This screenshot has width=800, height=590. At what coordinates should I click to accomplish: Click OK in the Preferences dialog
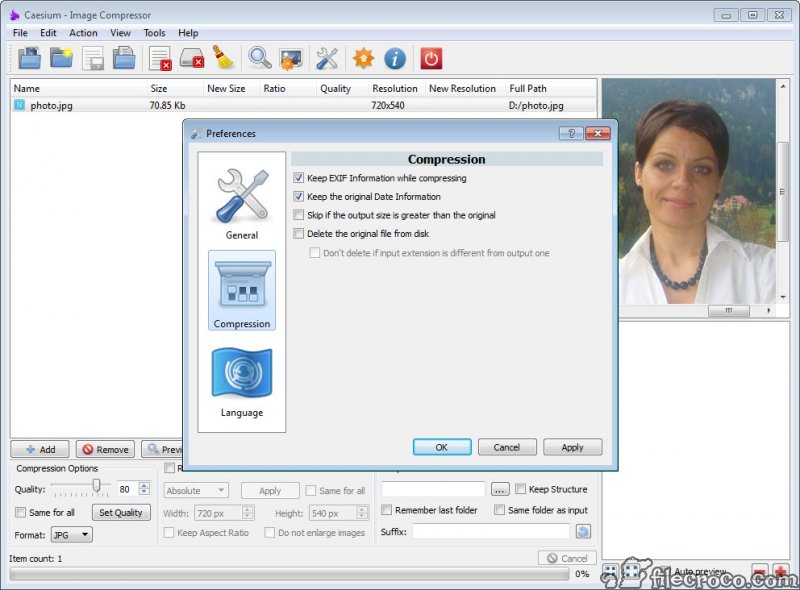pos(442,447)
